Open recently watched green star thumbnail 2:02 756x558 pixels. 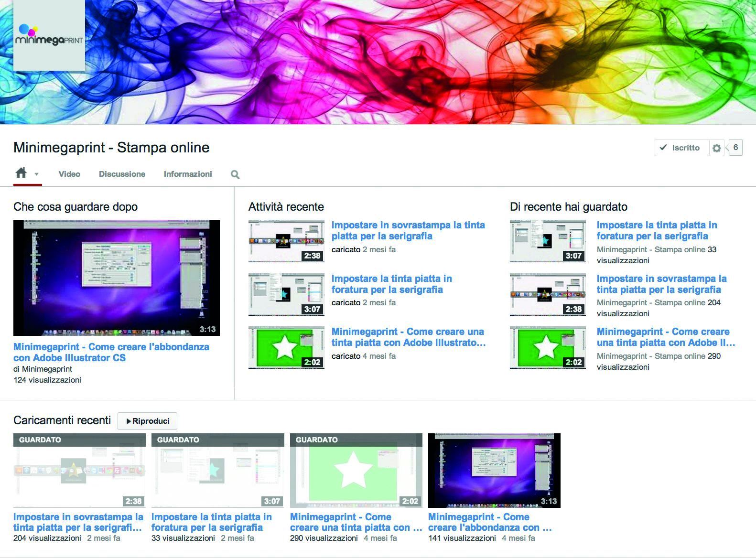548,348
